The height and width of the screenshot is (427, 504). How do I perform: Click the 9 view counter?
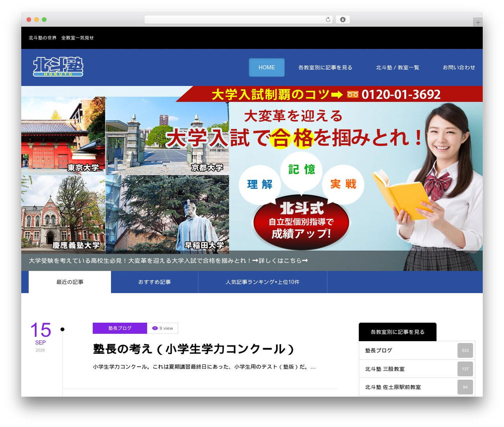pyautogui.click(x=163, y=328)
